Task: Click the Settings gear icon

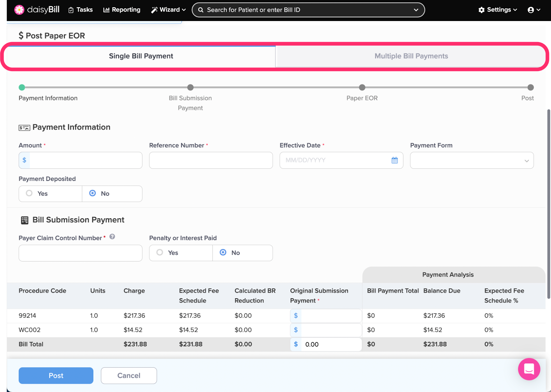Action: click(x=481, y=10)
